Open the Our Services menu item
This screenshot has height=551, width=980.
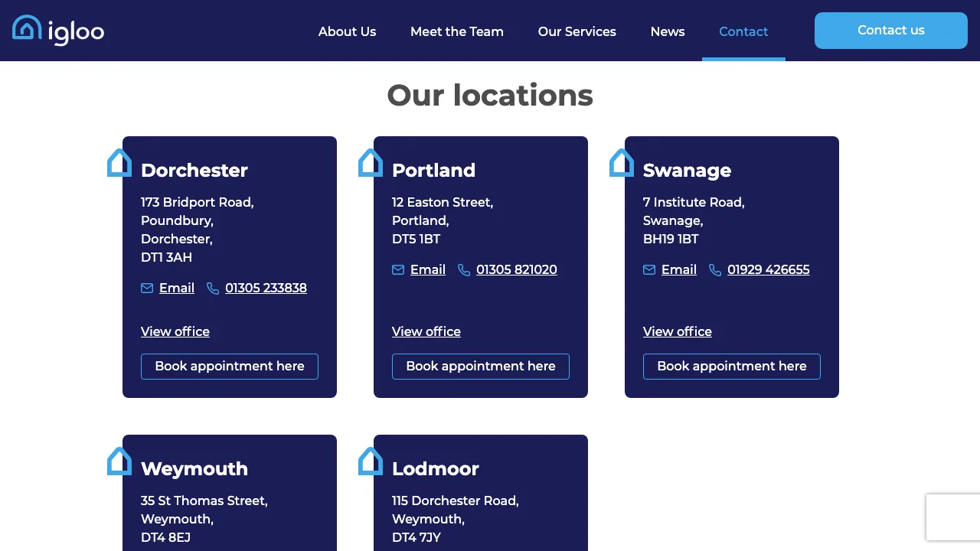pyautogui.click(x=577, y=31)
